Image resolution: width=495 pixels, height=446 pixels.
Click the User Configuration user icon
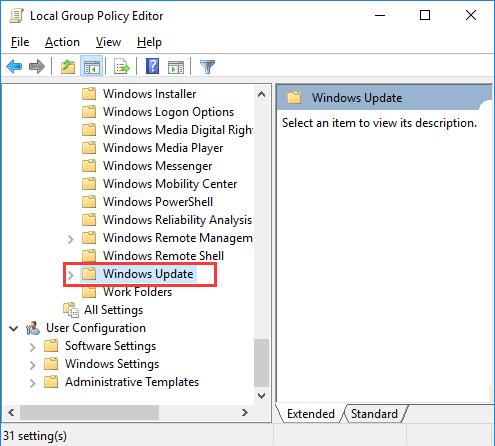33,328
